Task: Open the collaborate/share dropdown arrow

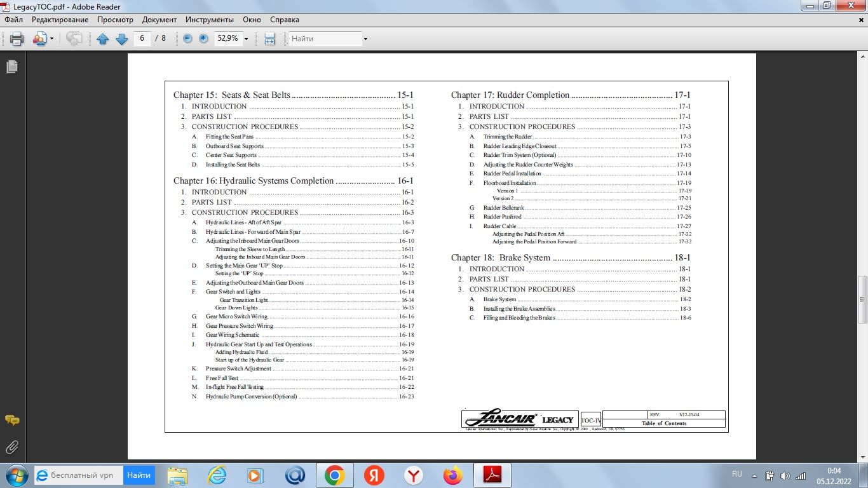Action: pos(51,39)
